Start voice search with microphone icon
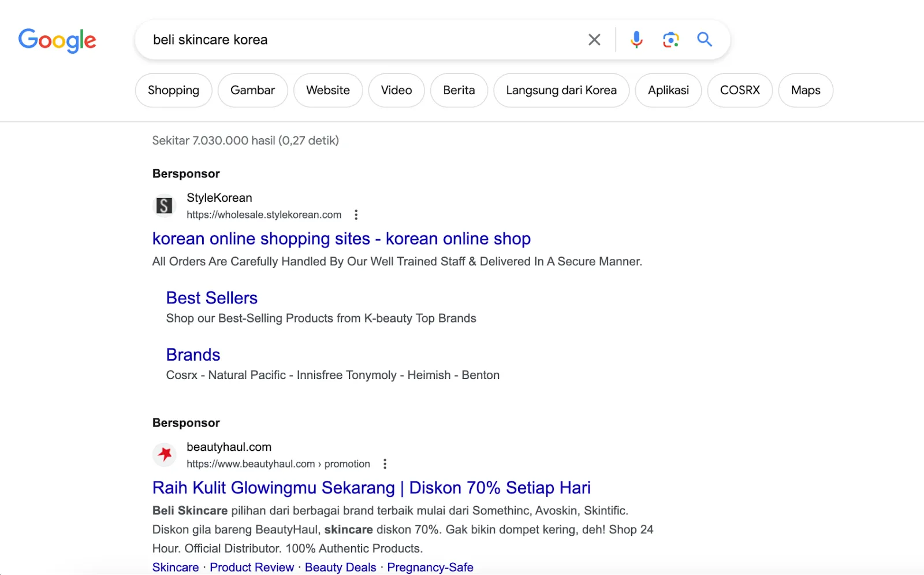The width and height of the screenshot is (924, 575). [x=636, y=40]
